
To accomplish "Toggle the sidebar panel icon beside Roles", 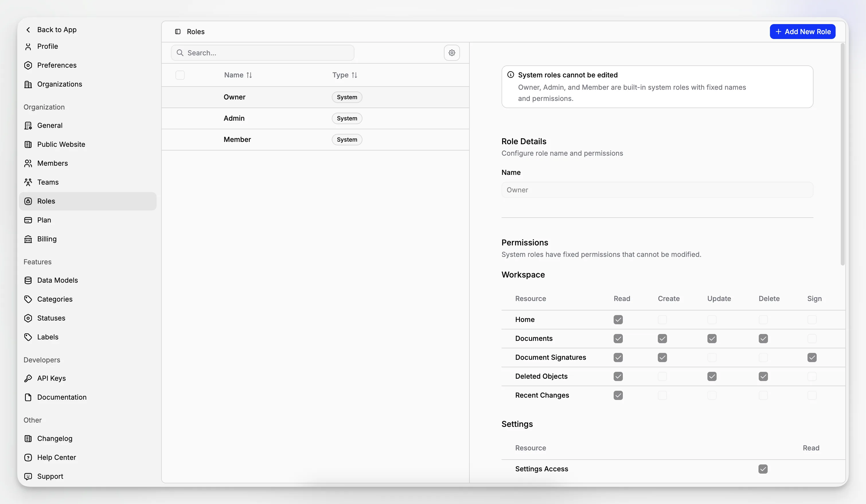I will 178,32.
